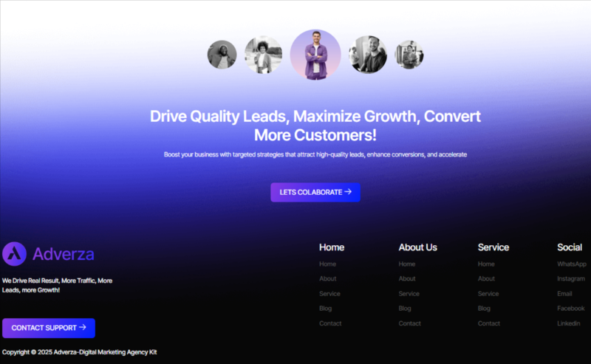Open the Instagram social link
This screenshot has height=364, width=591.
click(570, 279)
